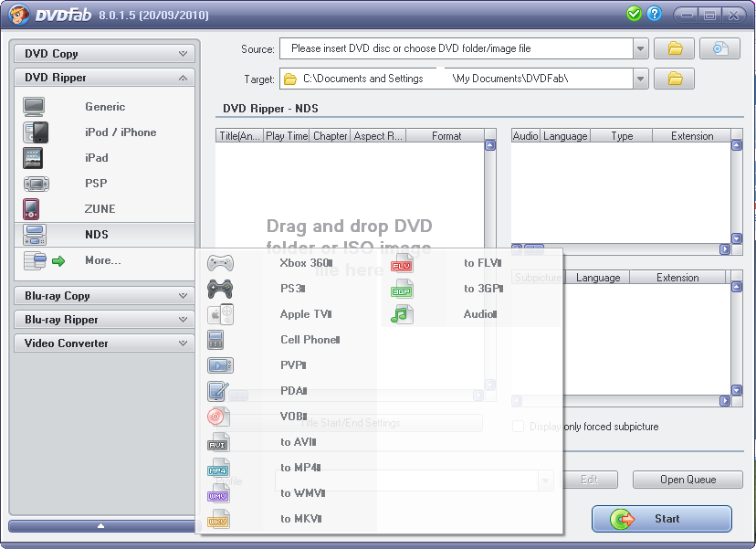The image size is (756, 549).
Task: Click the green checkmark status icon
Action: coord(634,14)
